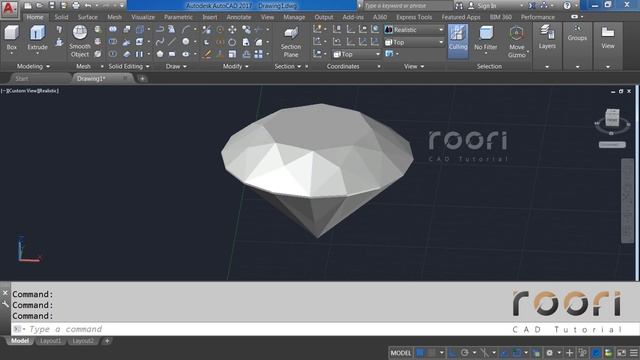
Task: Toggle snap mode in status bar
Action: point(432,353)
